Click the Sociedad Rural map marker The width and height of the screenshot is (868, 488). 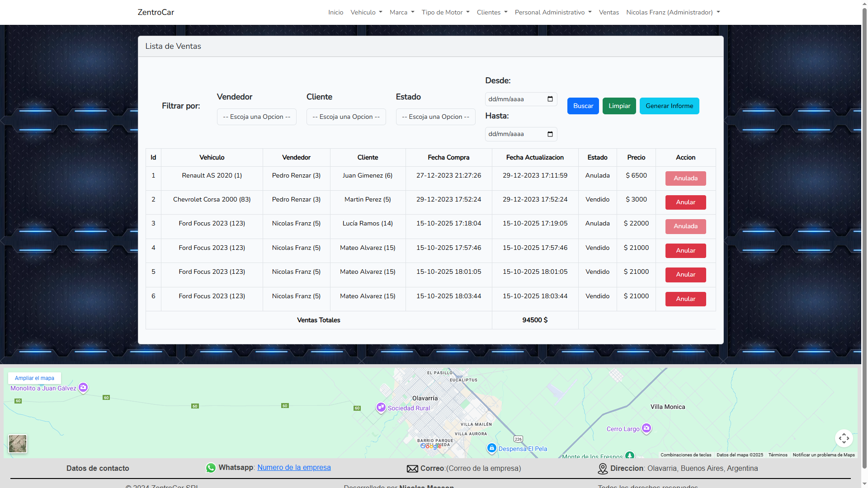[381, 407]
